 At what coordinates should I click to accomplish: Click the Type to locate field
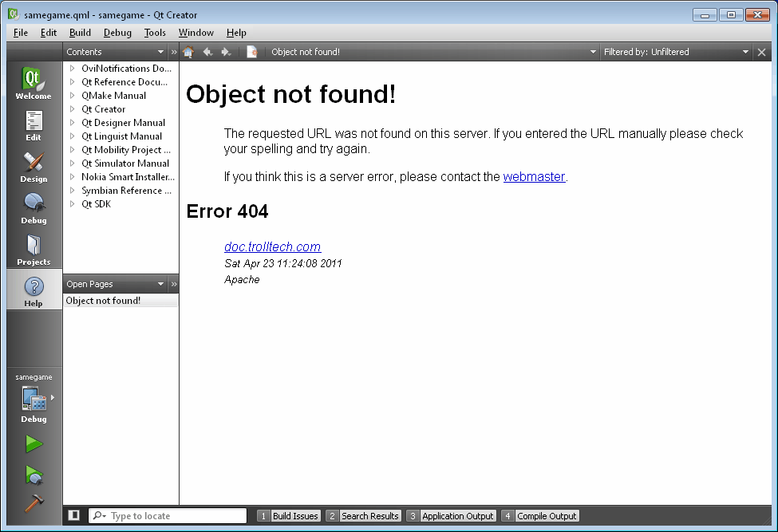tap(168, 515)
